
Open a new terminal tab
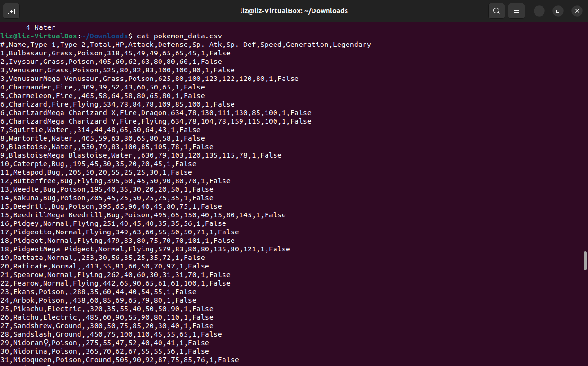coord(11,10)
